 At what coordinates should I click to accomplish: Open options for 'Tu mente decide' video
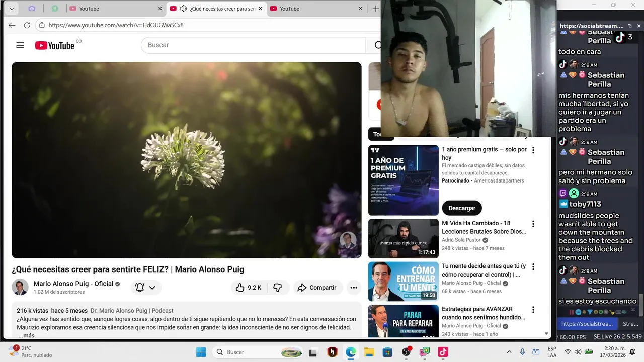coord(533,267)
